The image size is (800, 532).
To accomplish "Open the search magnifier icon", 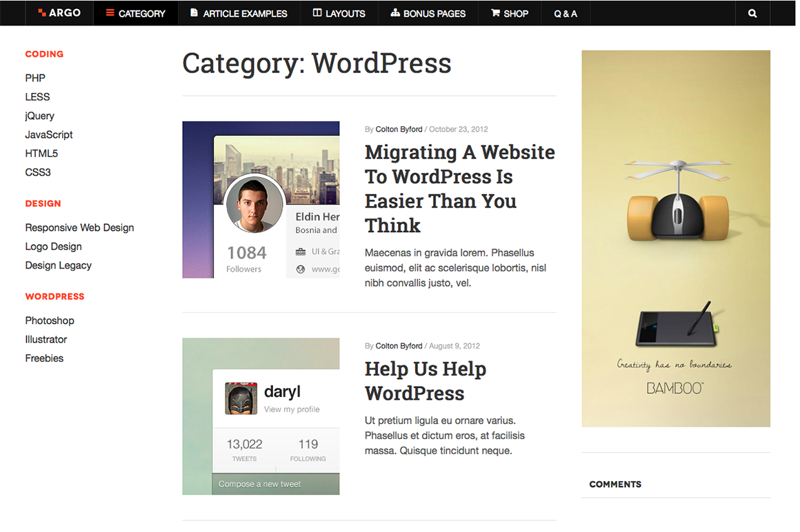I will click(x=752, y=13).
